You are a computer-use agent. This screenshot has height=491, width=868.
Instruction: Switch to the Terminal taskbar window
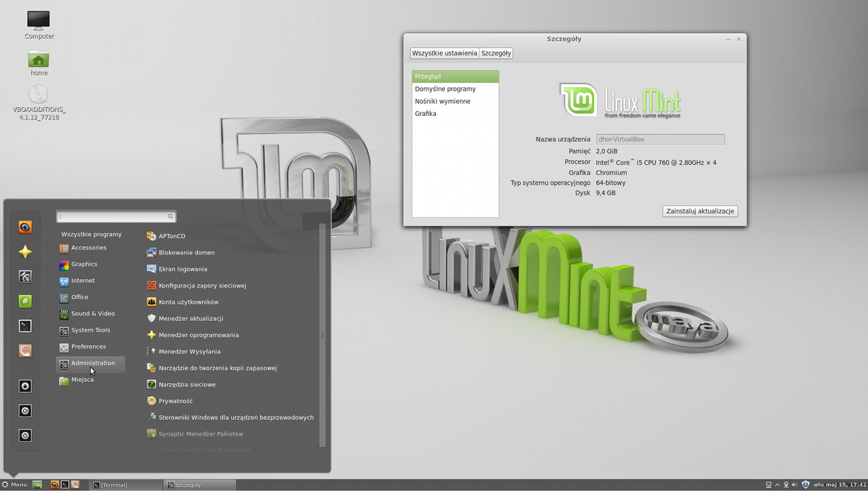(x=126, y=485)
